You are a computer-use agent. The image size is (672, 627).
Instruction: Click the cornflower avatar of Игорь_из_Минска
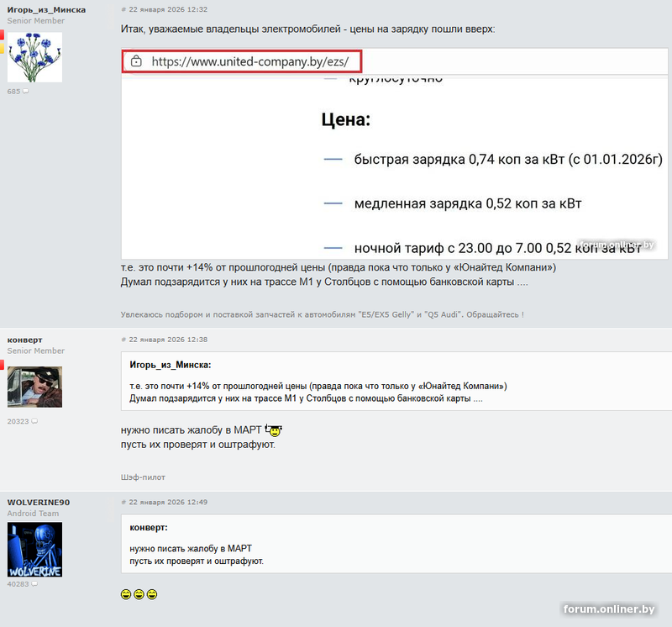click(x=34, y=57)
